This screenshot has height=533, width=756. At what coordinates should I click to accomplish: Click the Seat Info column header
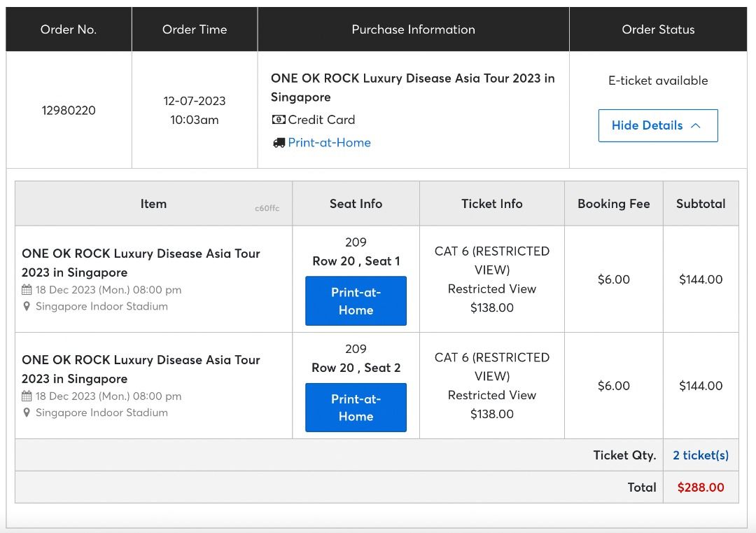(x=356, y=204)
